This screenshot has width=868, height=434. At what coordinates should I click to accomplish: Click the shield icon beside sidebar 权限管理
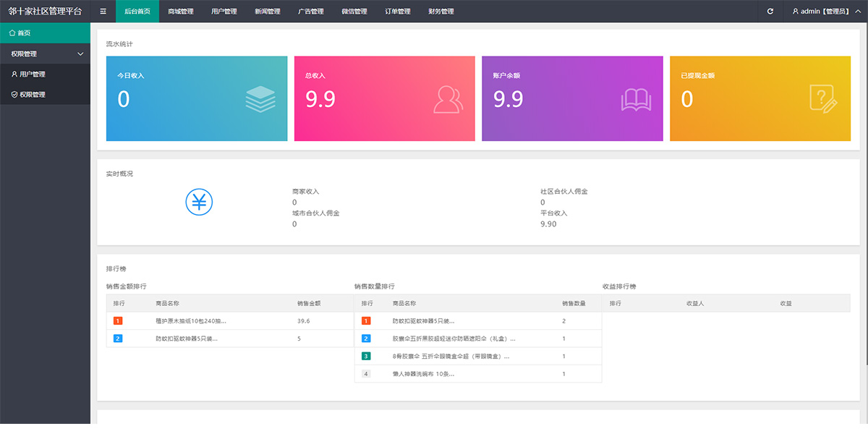[x=14, y=94]
